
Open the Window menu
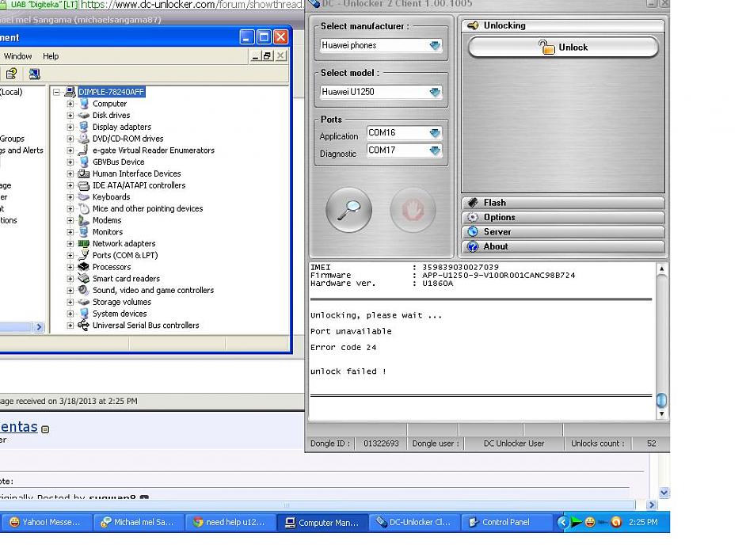click(x=17, y=56)
